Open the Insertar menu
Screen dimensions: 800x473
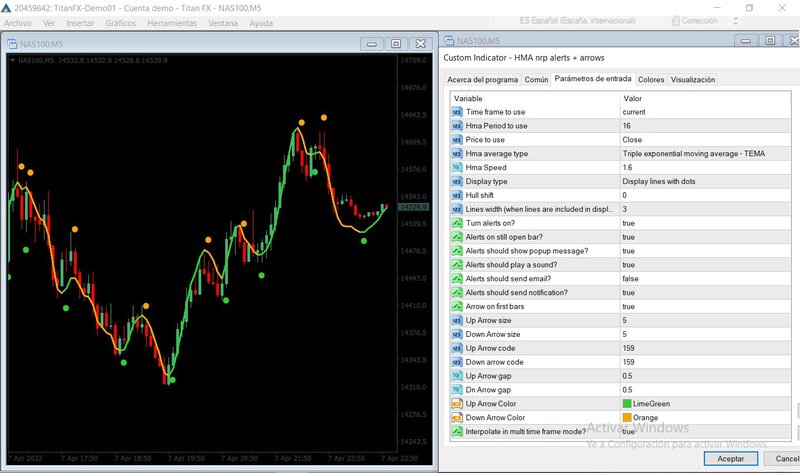[x=80, y=23]
